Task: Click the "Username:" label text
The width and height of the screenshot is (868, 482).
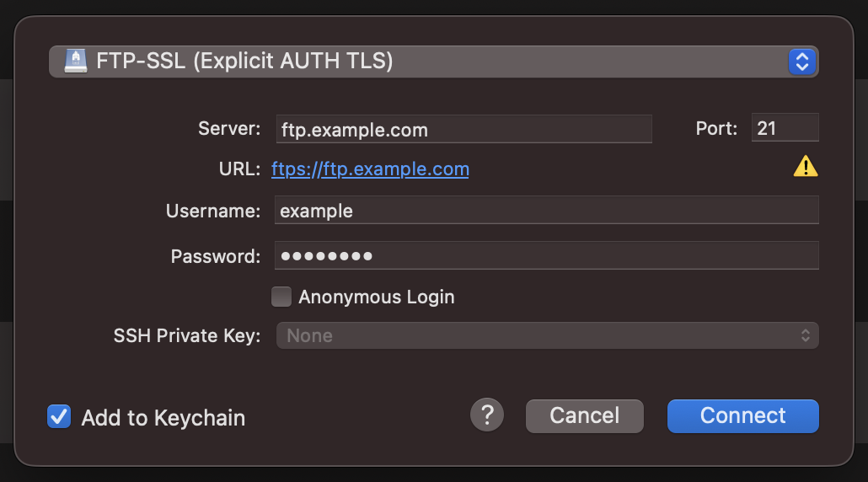Action: (x=213, y=212)
